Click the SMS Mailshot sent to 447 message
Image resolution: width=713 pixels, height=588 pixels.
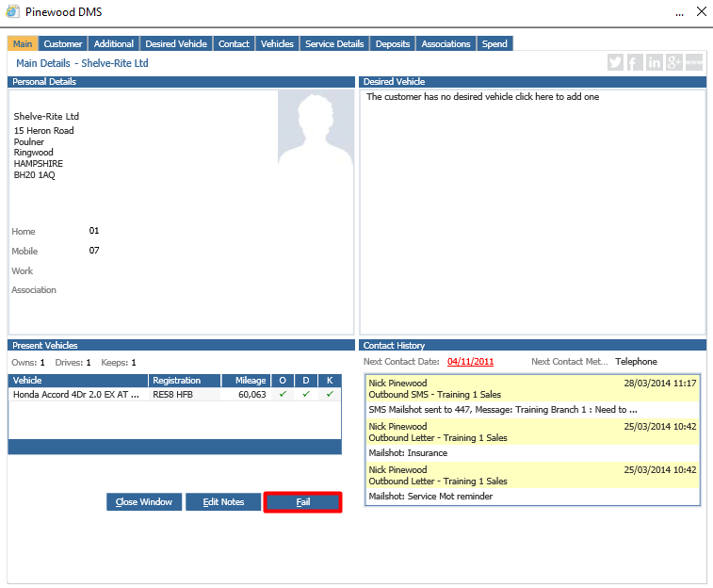pyautogui.click(x=502, y=409)
